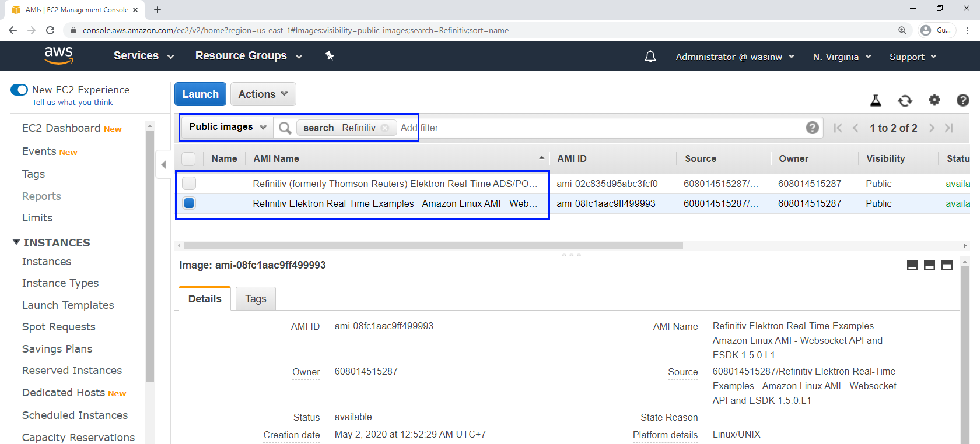Reload the browser page
The image size is (980, 444).
click(50, 30)
